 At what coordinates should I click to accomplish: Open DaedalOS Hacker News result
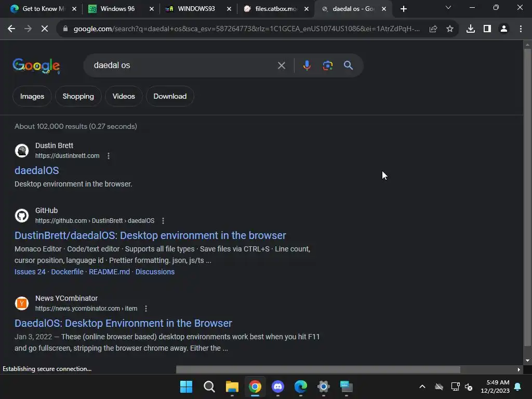123,323
